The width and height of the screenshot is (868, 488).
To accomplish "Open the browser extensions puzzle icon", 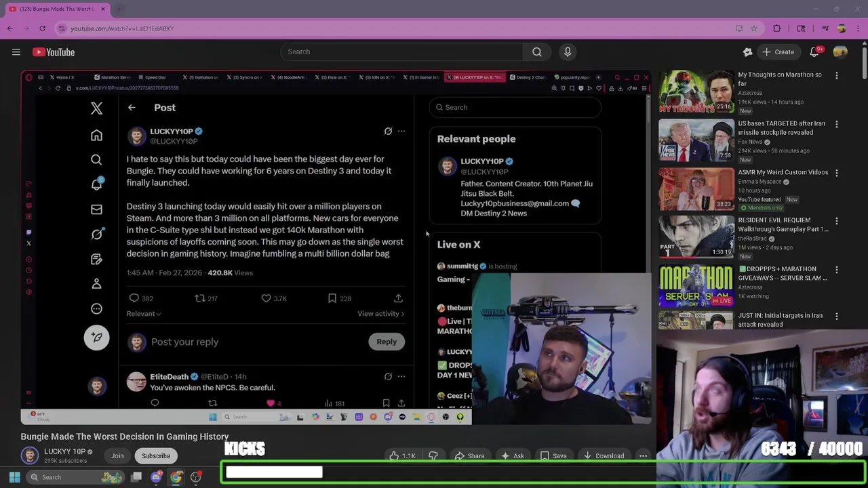I will click(777, 28).
